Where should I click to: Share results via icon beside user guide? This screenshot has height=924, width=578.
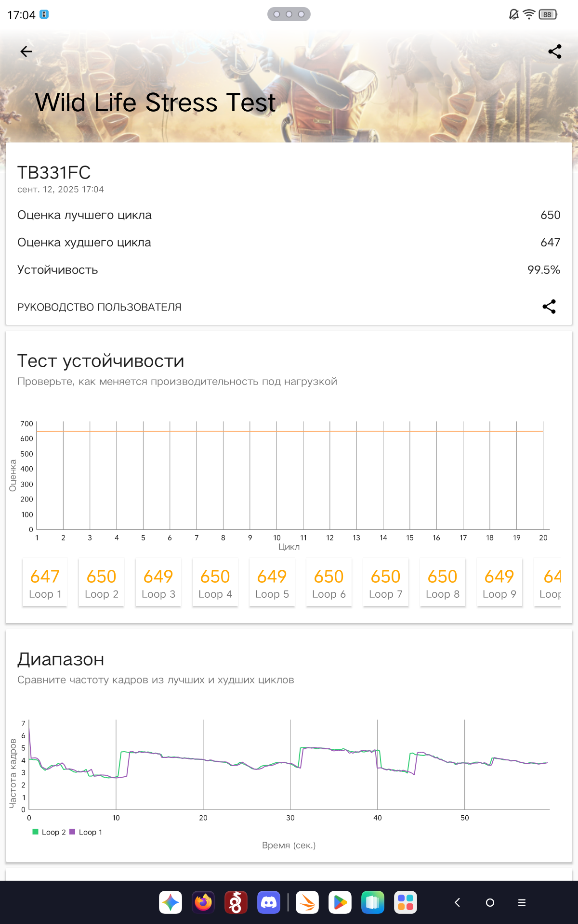(549, 307)
